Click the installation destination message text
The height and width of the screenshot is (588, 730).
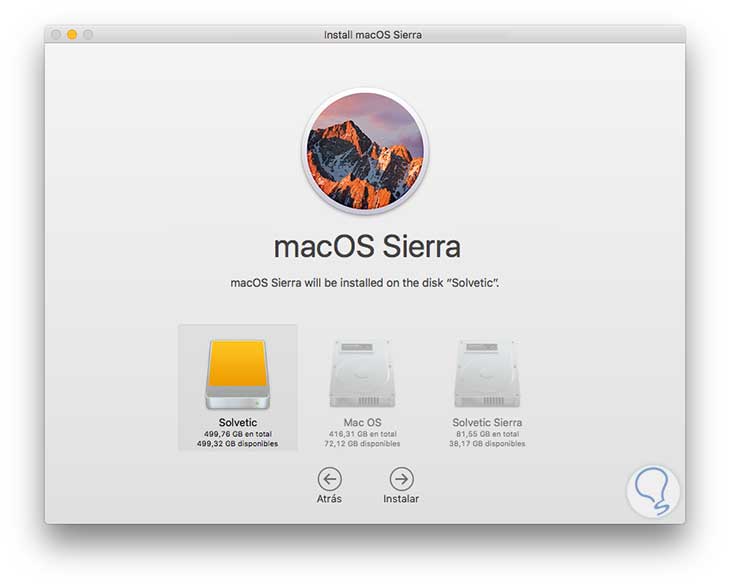[365, 283]
